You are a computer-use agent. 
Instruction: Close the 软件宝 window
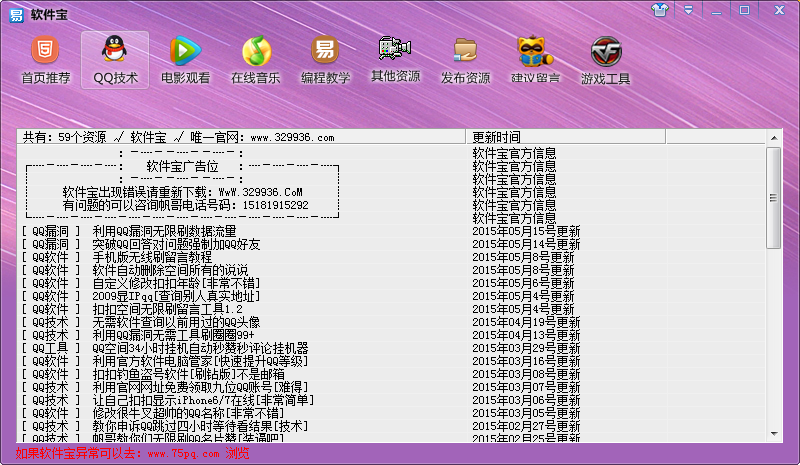click(x=779, y=10)
